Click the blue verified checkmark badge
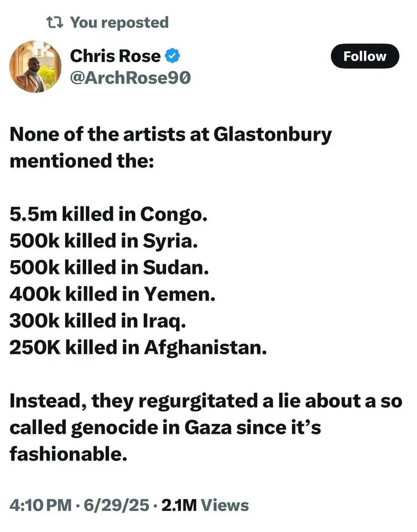 click(172, 56)
